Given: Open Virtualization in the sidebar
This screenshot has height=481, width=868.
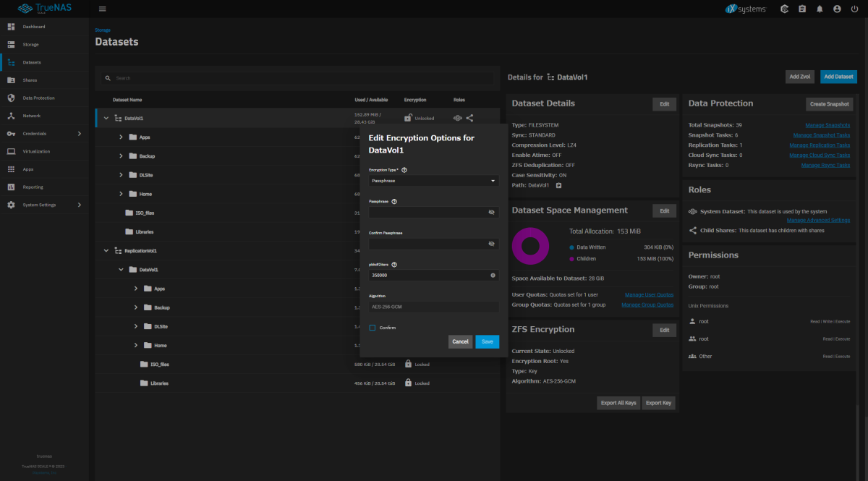Looking at the screenshot, I should (44, 151).
